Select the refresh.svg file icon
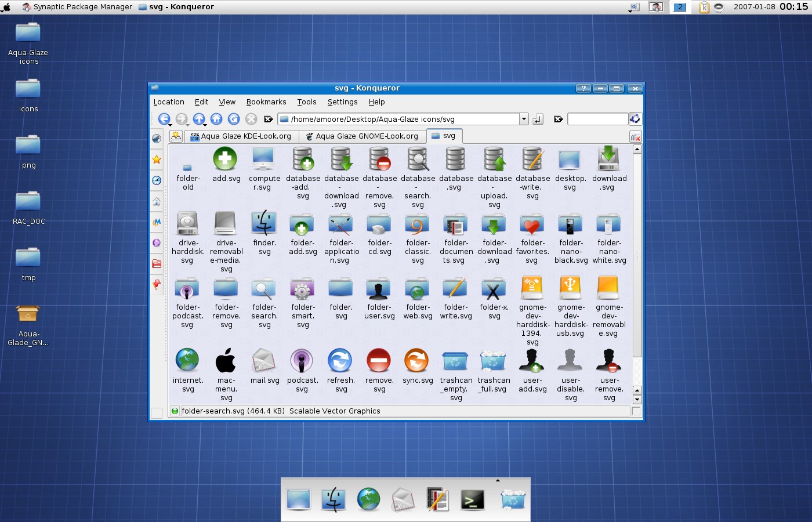This screenshot has height=522, width=812. coord(340,360)
